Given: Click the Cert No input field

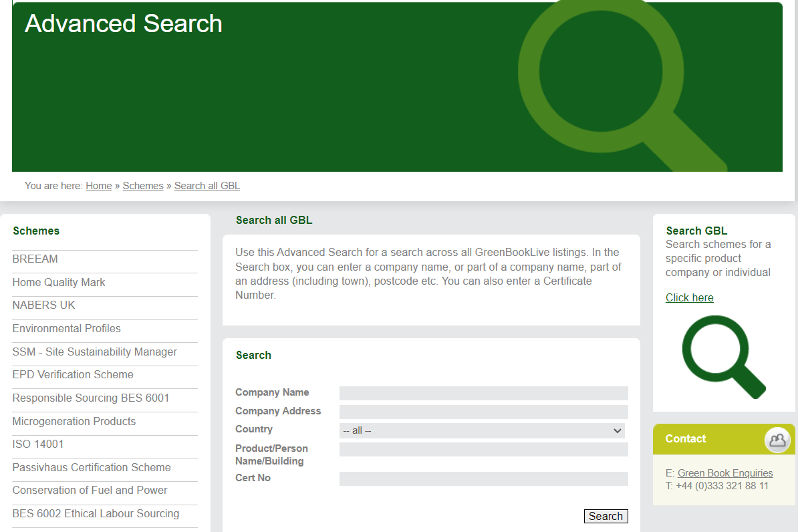Looking at the screenshot, I should (483, 479).
